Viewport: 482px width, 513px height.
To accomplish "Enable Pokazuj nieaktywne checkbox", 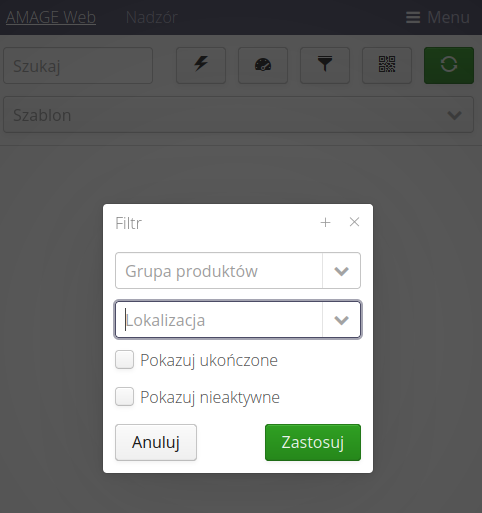I will (124, 397).
